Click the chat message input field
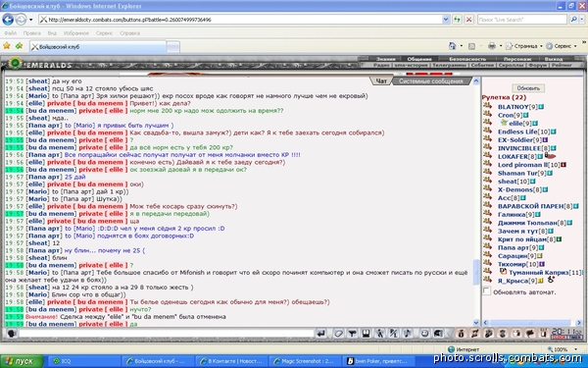Viewport: 588px width, 368px height. coord(167,333)
